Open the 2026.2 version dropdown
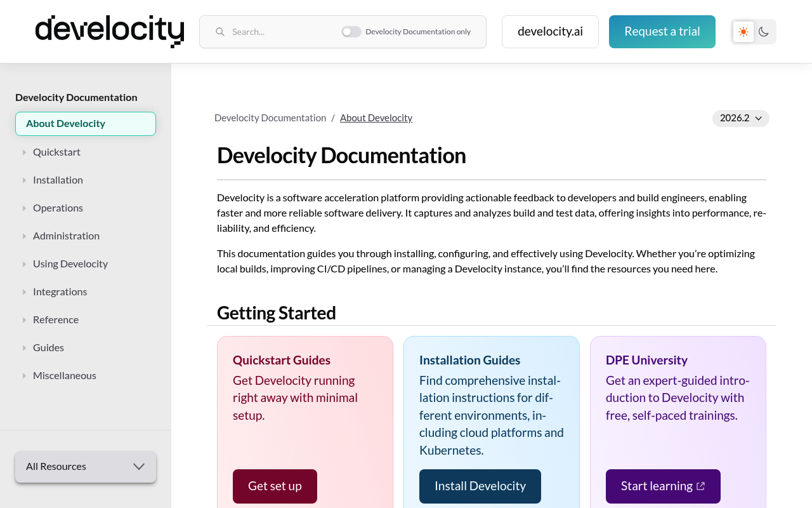 [740, 118]
